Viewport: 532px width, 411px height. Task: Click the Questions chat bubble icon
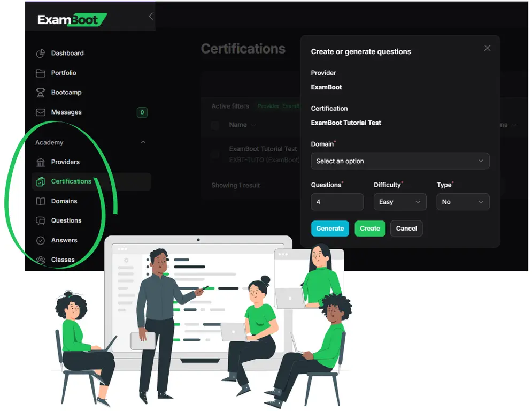tap(40, 220)
